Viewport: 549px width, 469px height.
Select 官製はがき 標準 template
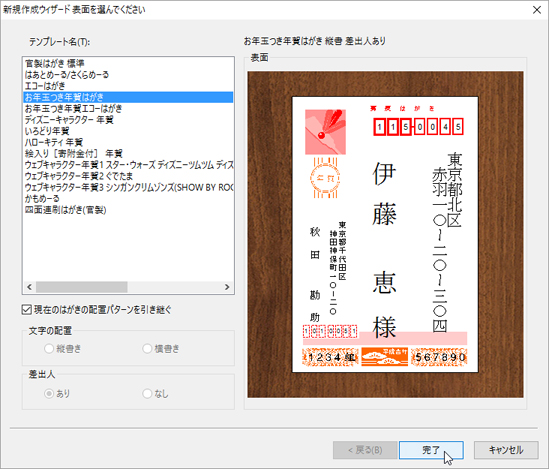click(128, 63)
